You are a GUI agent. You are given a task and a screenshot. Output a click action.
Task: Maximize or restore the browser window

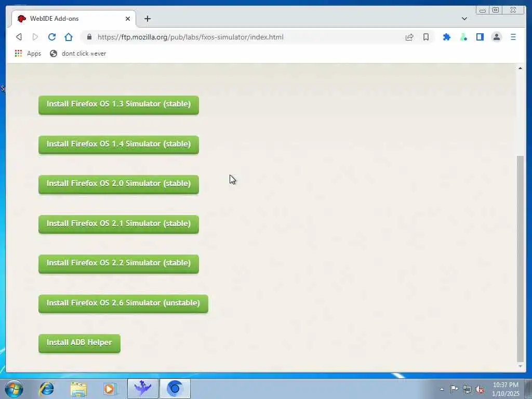click(x=496, y=10)
